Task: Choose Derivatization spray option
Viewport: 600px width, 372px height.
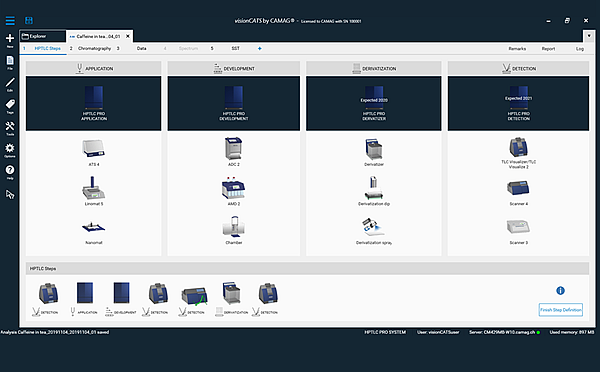Action: click(374, 231)
